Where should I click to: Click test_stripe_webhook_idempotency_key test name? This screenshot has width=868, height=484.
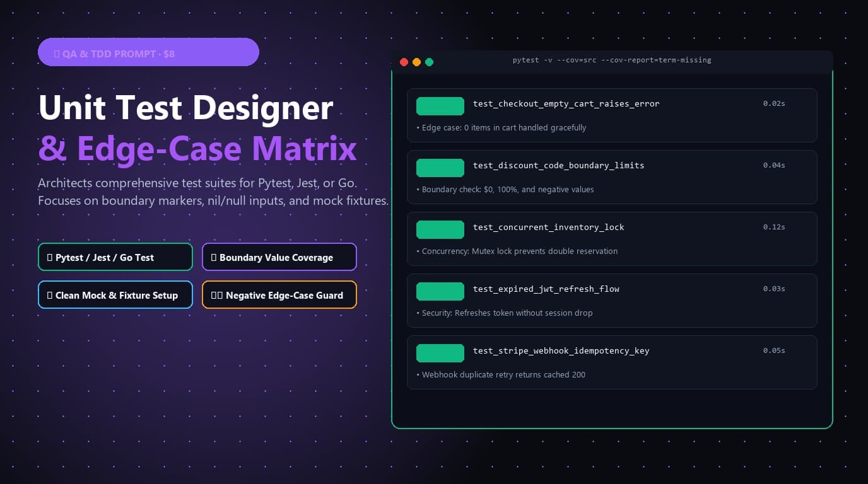[x=561, y=350]
